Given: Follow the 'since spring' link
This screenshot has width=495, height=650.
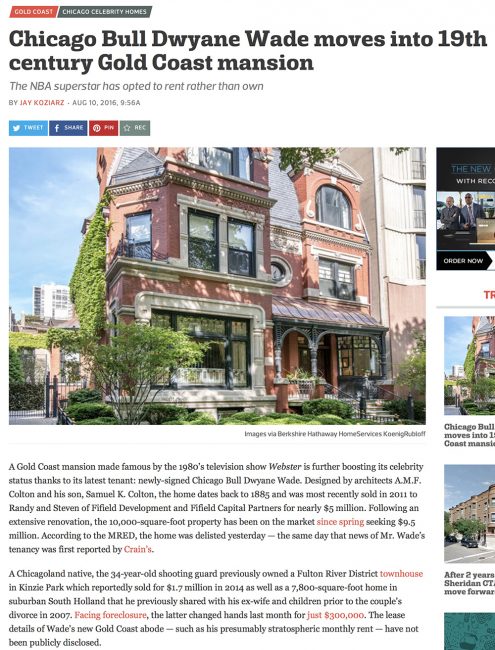Looking at the screenshot, I should click(340, 521).
